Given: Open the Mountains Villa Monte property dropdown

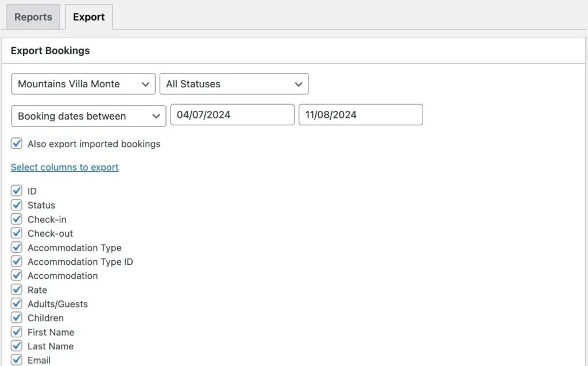Looking at the screenshot, I should pyautogui.click(x=83, y=84).
